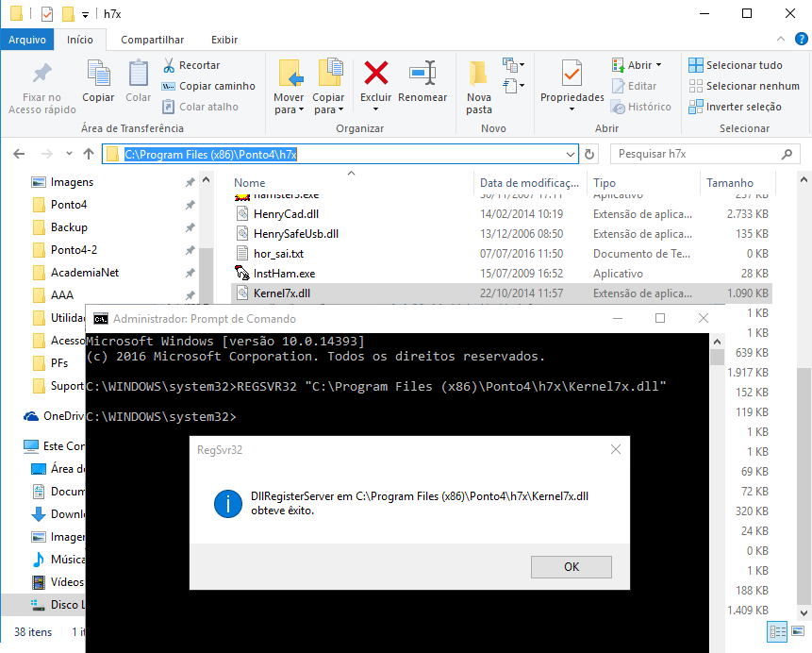Image resolution: width=812 pixels, height=653 pixels.
Task: Open Propriedades in the ribbon
Action: [x=572, y=75]
